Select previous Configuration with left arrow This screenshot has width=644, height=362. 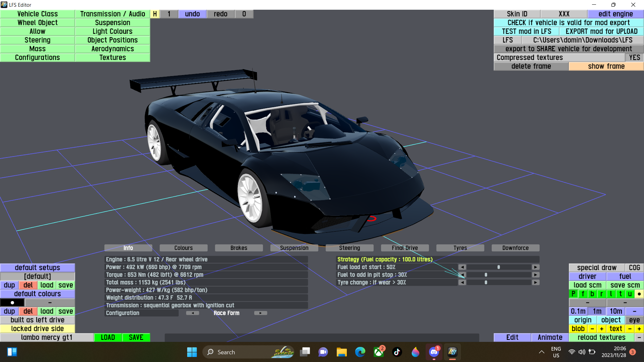tap(193, 313)
